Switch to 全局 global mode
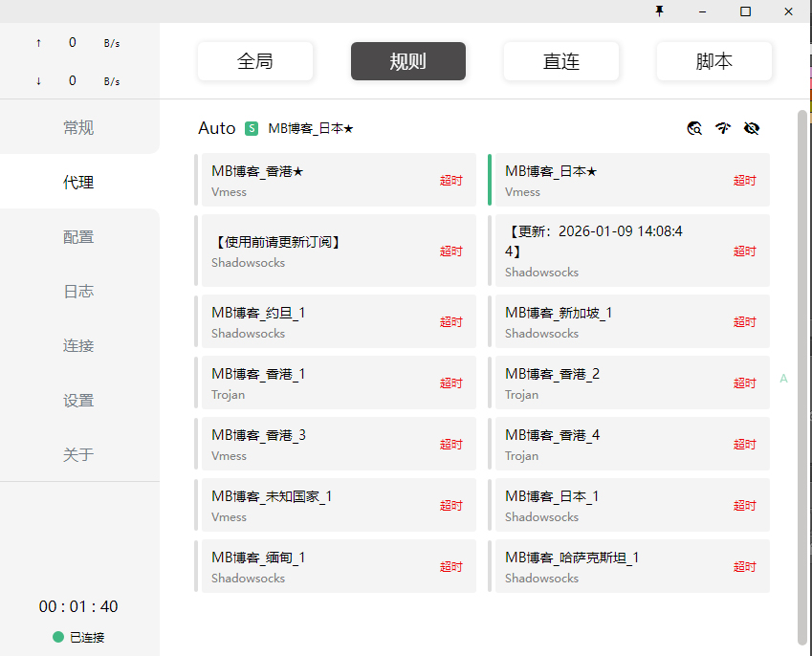This screenshot has width=812, height=656. tap(255, 61)
